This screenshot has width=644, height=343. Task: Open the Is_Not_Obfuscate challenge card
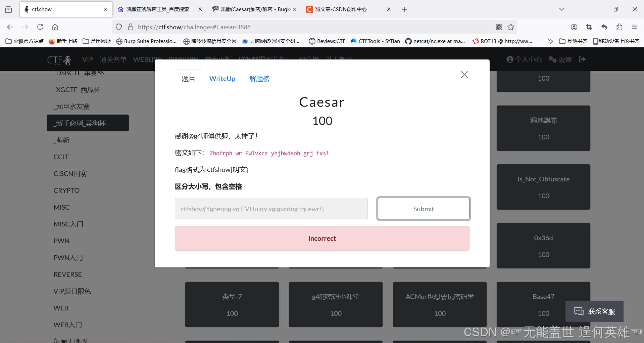click(x=543, y=187)
